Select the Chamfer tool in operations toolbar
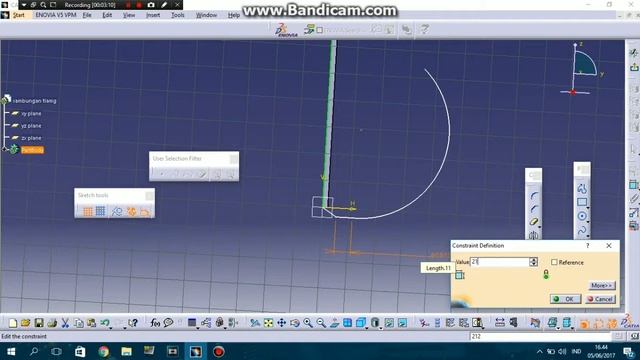Screen dimensions: 640x360 coord(534,209)
